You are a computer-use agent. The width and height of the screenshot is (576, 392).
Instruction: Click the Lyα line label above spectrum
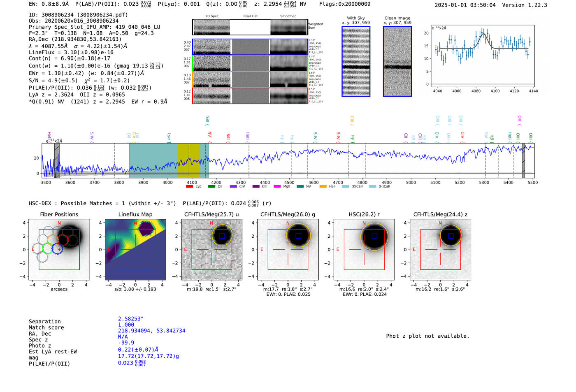[169, 138]
